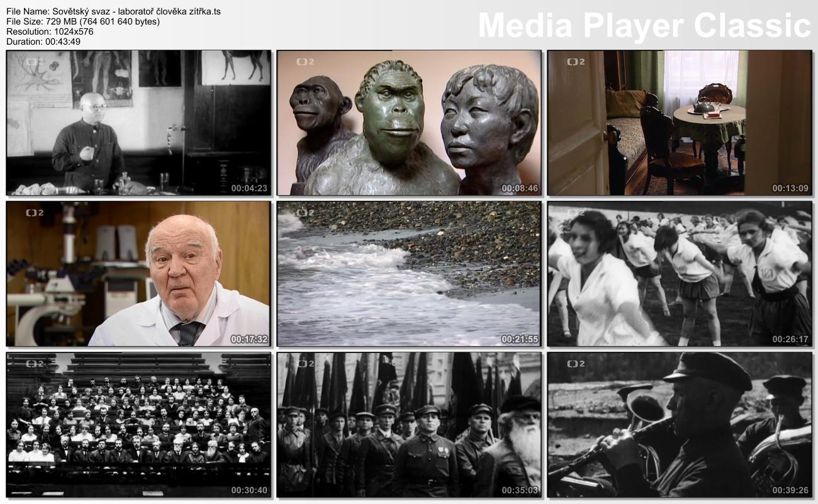This screenshot has width=818, height=504.
Task: Select the waves on pebble beach thumbnail
Action: tap(409, 274)
